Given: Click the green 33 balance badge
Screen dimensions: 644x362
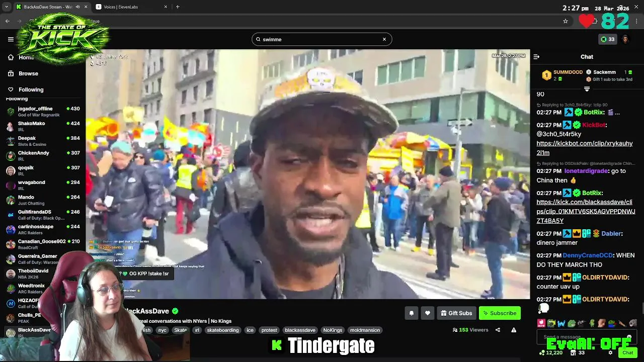Looking at the screenshot, I should click(608, 39).
